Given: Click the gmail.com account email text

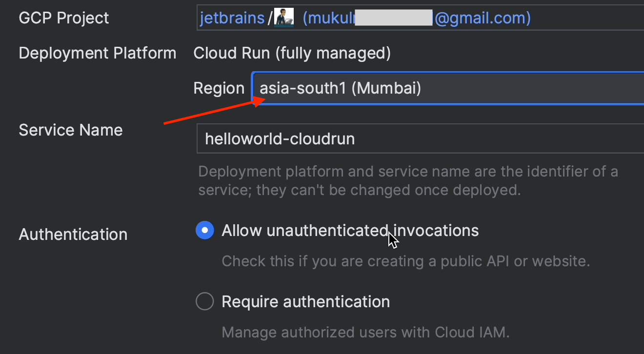Looking at the screenshot, I should point(417,19).
